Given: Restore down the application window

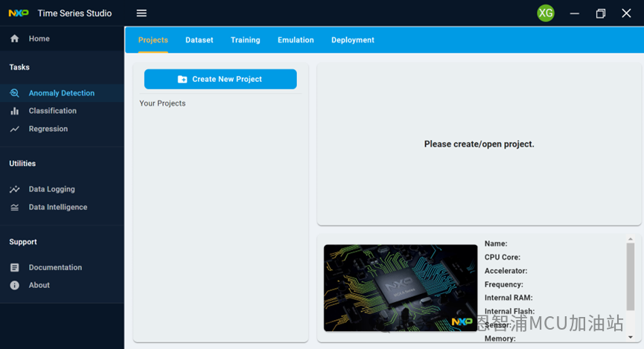Looking at the screenshot, I should click(x=601, y=13).
